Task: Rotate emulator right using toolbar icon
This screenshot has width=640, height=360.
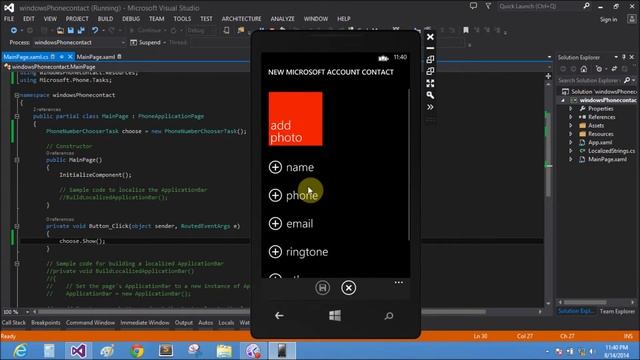Action: click(x=430, y=71)
